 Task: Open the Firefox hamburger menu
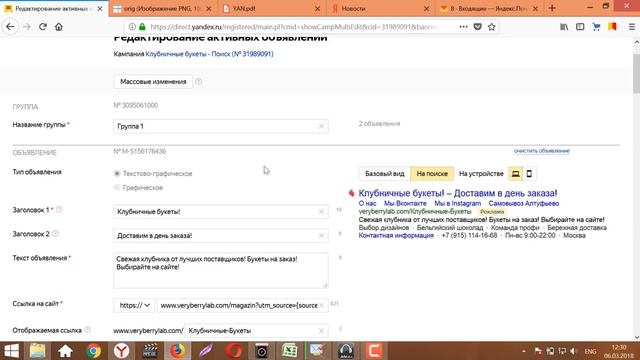pyautogui.click(x=632, y=27)
